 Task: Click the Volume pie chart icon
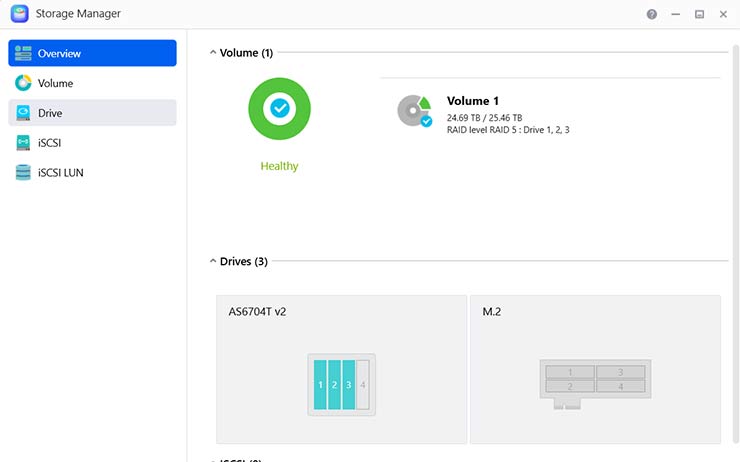[23, 83]
